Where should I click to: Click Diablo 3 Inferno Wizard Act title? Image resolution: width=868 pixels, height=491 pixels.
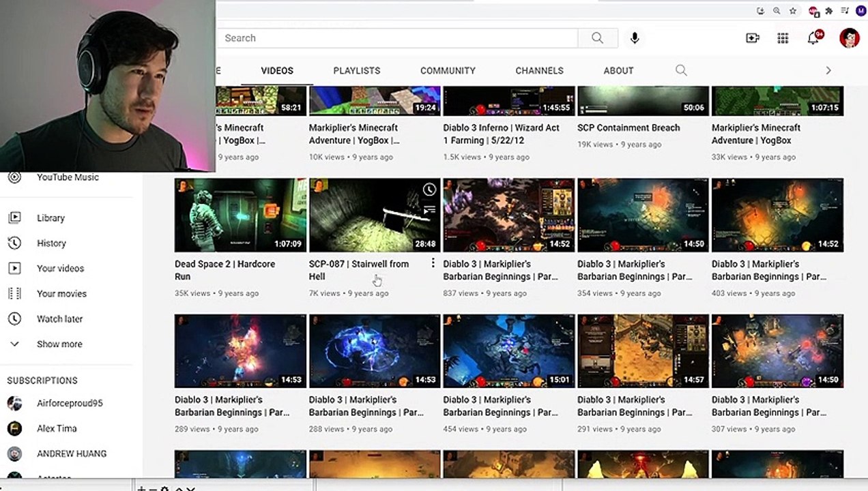coord(502,134)
